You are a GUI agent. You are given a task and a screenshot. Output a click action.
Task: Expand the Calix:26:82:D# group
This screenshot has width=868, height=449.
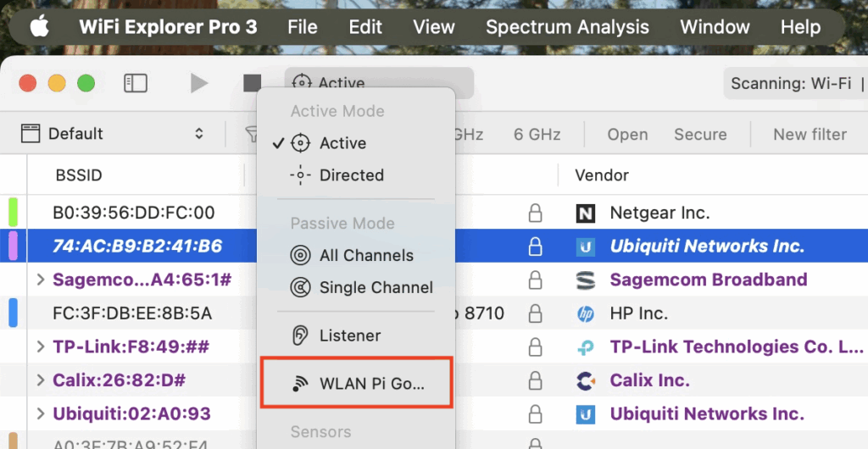click(x=40, y=380)
